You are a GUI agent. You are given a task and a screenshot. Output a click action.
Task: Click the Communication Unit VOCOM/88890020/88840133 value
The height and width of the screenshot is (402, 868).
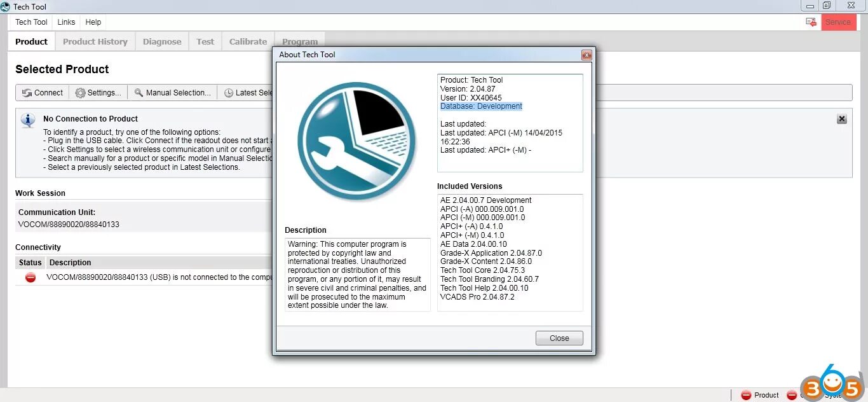(69, 225)
